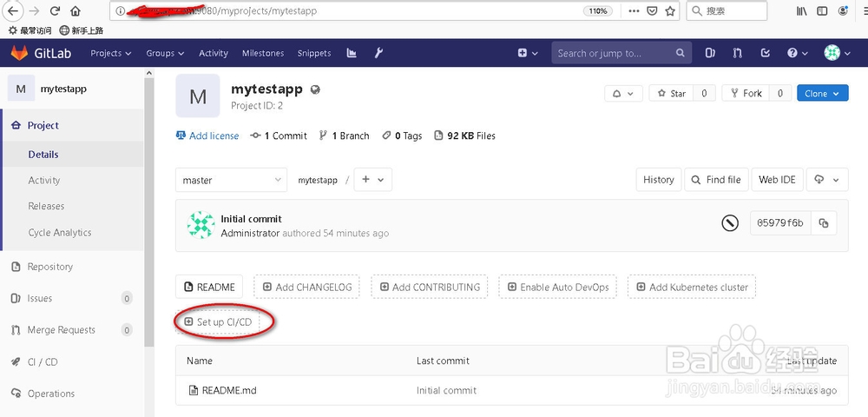
Task: Expand the new item plus dropdown
Action: click(528, 53)
